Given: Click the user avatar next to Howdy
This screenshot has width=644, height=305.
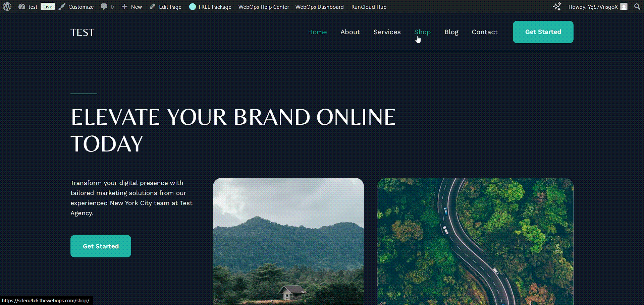Looking at the screenshot, I should point(624,7).
